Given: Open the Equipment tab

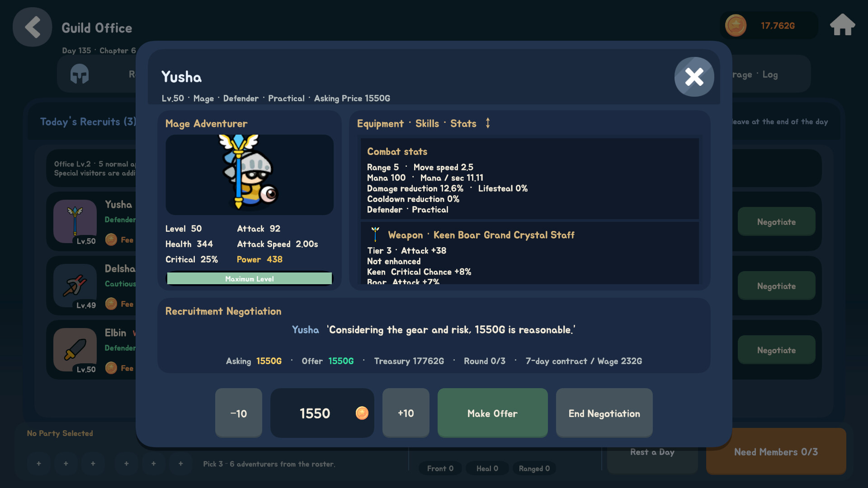Looking at the screenshot, I should pyautogui.click(x=380, y=124).
